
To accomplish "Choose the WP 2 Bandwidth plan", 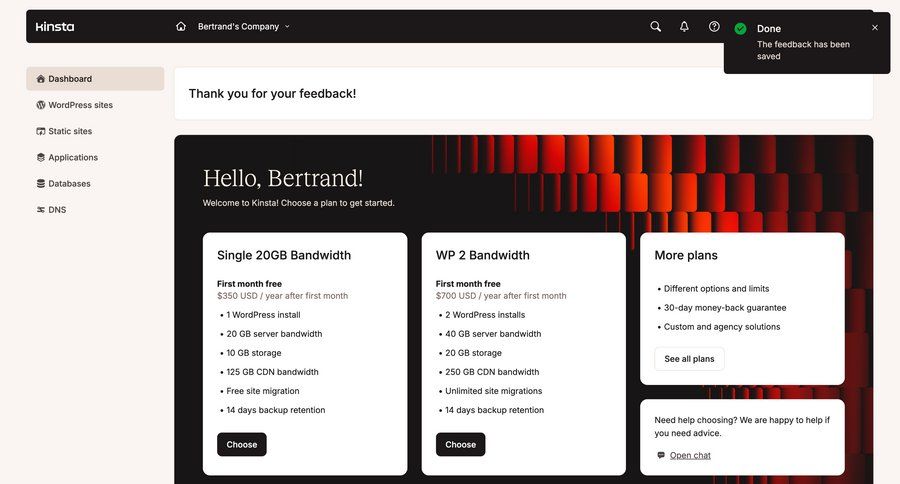I will (460, 445).
